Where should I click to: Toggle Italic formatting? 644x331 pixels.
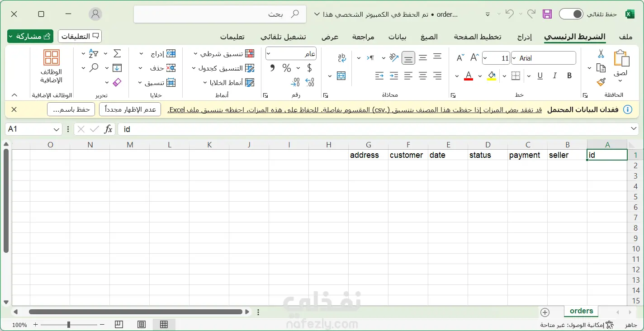coord(554,76)
